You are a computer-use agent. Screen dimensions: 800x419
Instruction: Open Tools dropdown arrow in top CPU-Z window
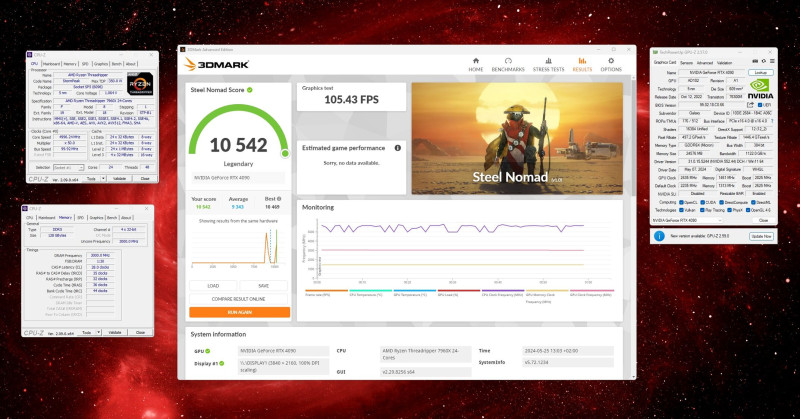tap(103, 179)
